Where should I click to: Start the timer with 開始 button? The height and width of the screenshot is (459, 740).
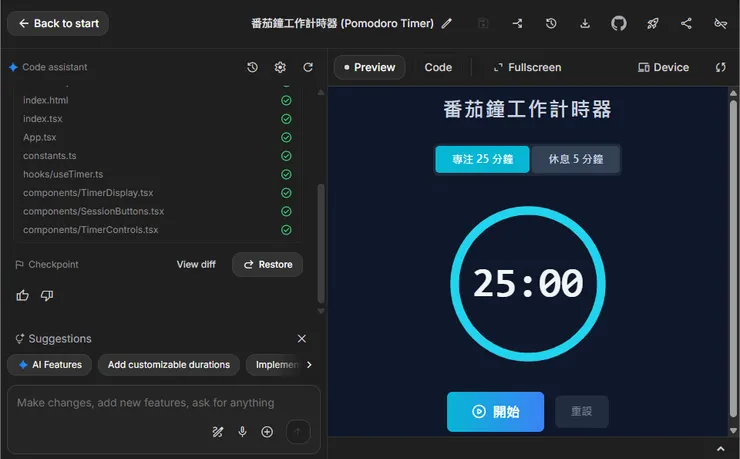coord(496,412)
